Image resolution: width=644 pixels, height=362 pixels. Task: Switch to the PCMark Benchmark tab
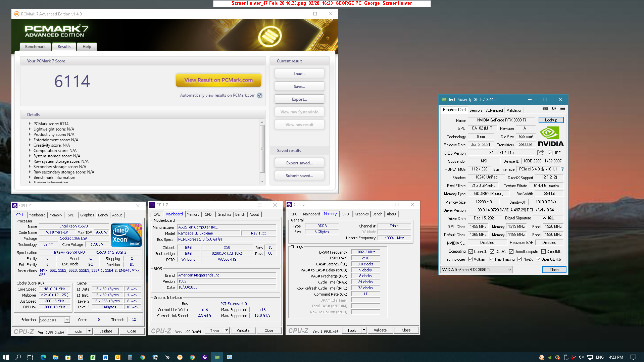pos(35,47)
